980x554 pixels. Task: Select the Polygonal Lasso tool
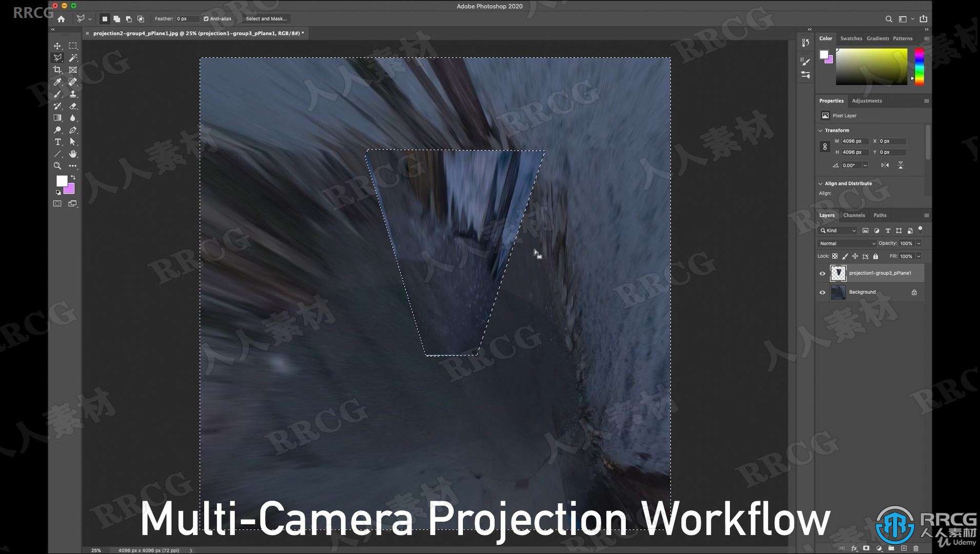[57, 58]
